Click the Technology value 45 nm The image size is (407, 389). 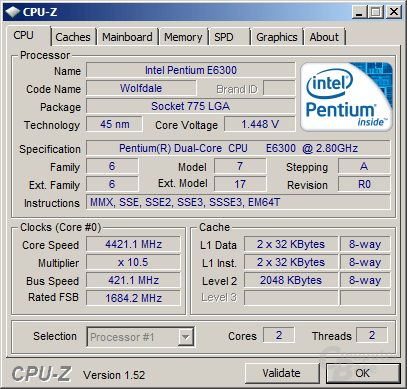(x=114, y=124)
